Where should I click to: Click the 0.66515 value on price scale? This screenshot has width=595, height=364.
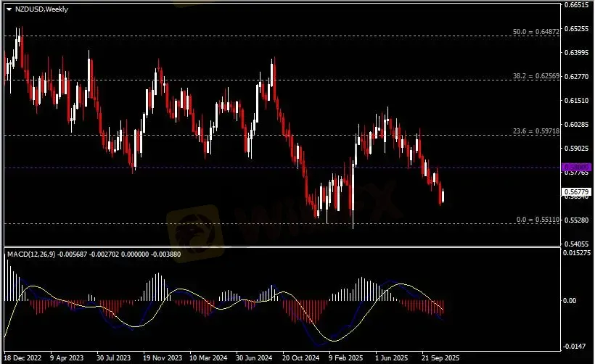tap(576, 5)
